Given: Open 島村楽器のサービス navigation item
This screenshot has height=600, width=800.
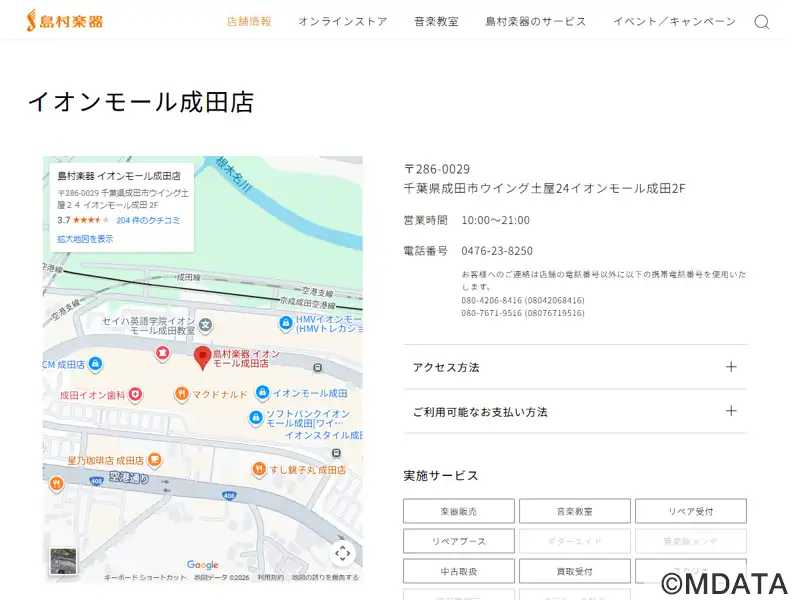Looking at the screenshot, I should 536,21.
